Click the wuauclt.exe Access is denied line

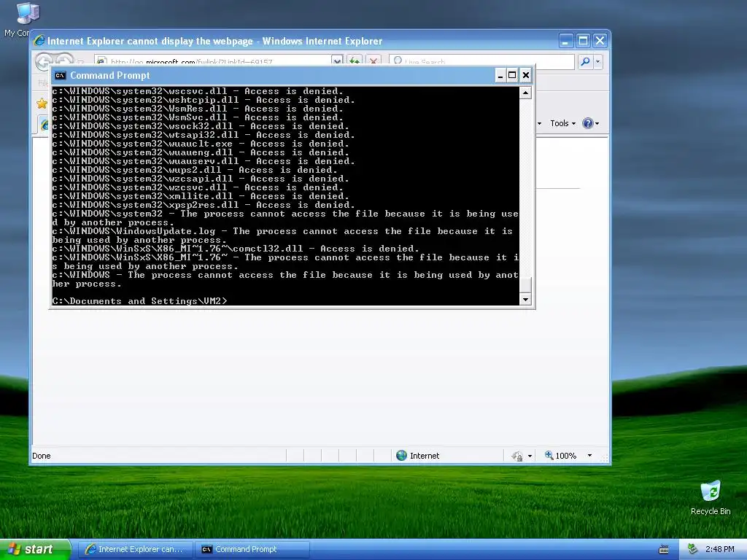tap(201, 144)
